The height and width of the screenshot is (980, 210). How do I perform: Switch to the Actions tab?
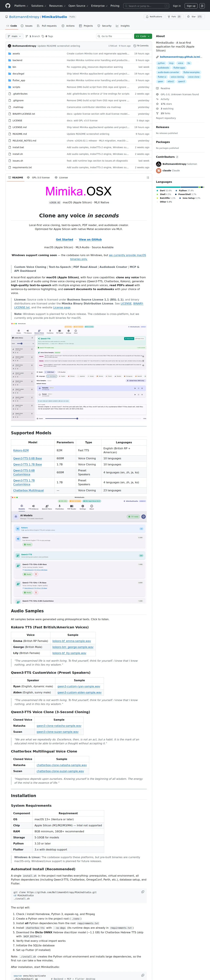click(x=68, y=26)
